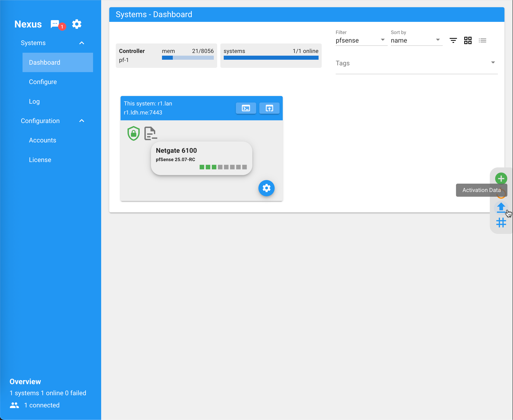The width and height of the screenshot is (513, 420).
Task: Open the messages notification icon
Action: coord(55,24)
